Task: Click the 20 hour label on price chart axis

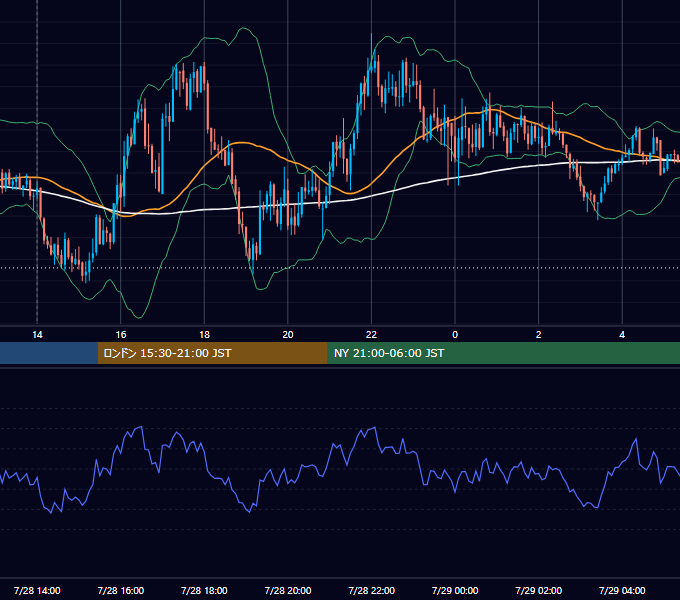Action: [x=288, y=335]
